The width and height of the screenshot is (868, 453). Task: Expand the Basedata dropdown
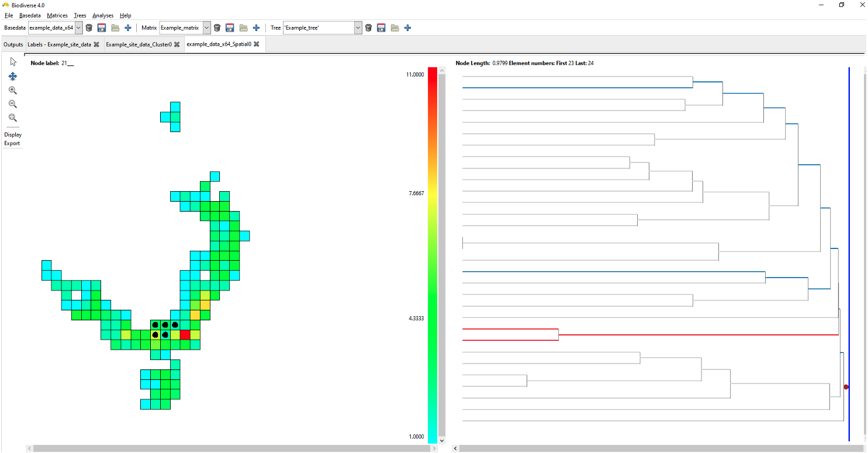coord(79,27)
